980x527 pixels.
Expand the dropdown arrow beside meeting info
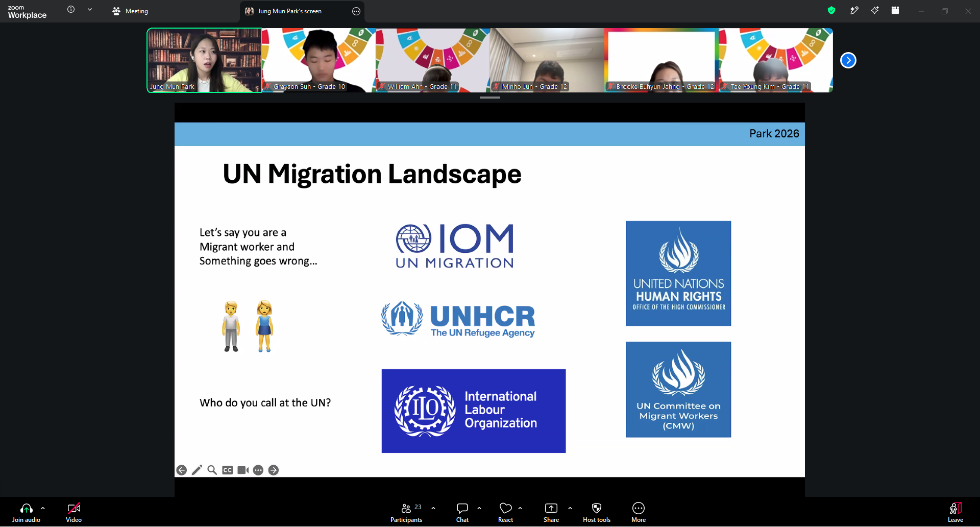[x=90, y=9]
